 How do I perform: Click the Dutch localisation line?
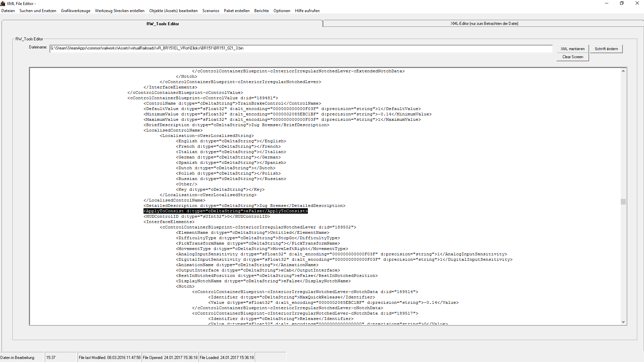pyautogui.click(x=226, y=168)
